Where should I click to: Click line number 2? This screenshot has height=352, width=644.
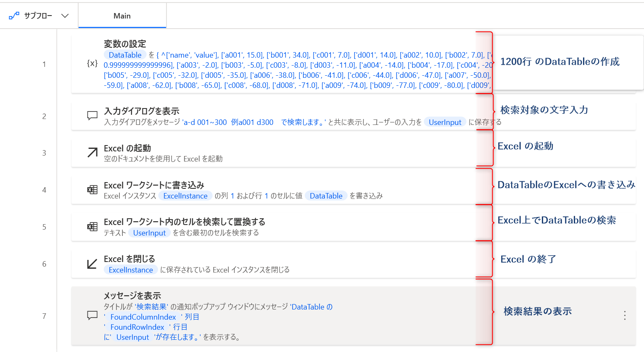44,116
